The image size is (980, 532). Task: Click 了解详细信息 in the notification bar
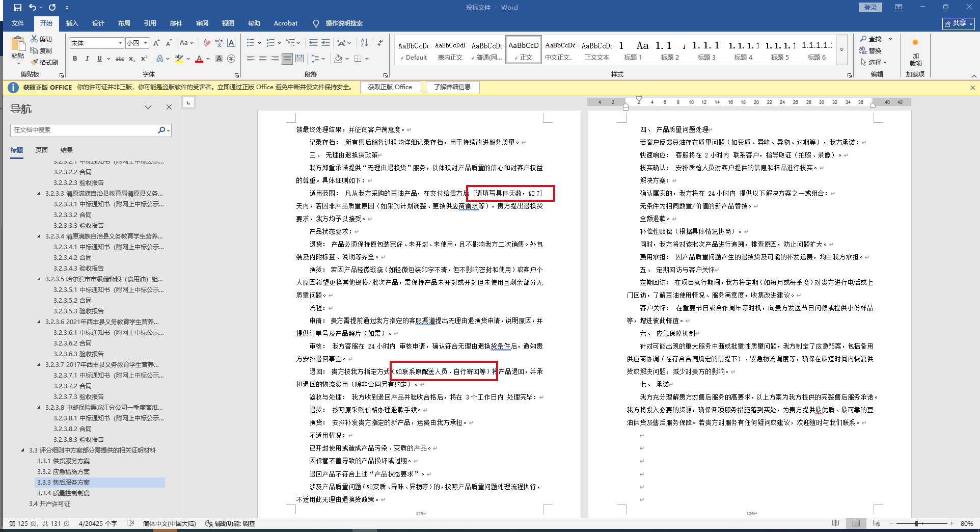click(x=452, y=87)
